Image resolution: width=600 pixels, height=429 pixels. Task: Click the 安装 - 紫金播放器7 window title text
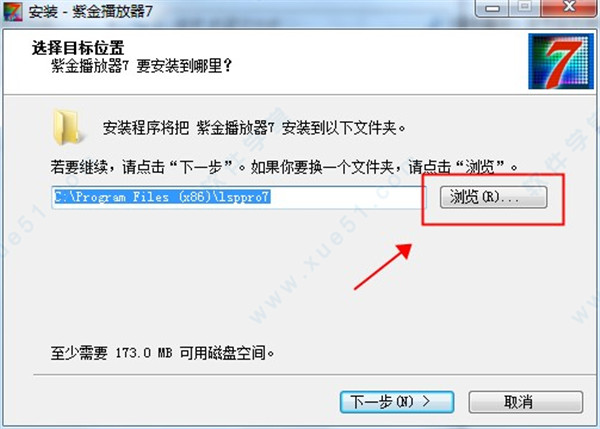91,11
